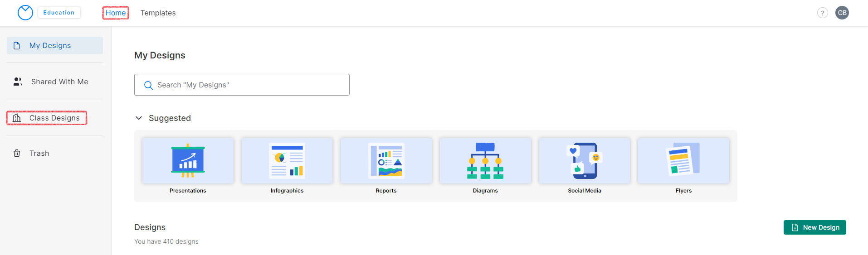The width and height of the screenshot is (868, 255).
Task: Click the New Design button
Action: coord(814,227)
